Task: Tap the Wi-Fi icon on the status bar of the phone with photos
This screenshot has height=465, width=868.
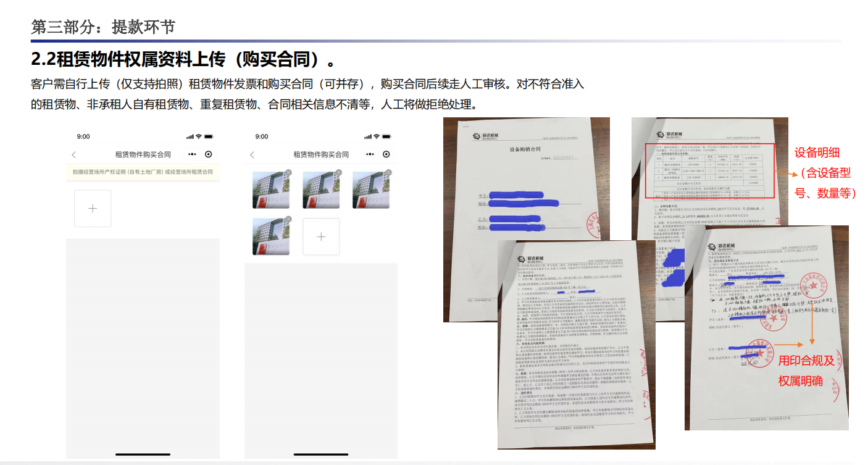Action: [x=376, y=136]
